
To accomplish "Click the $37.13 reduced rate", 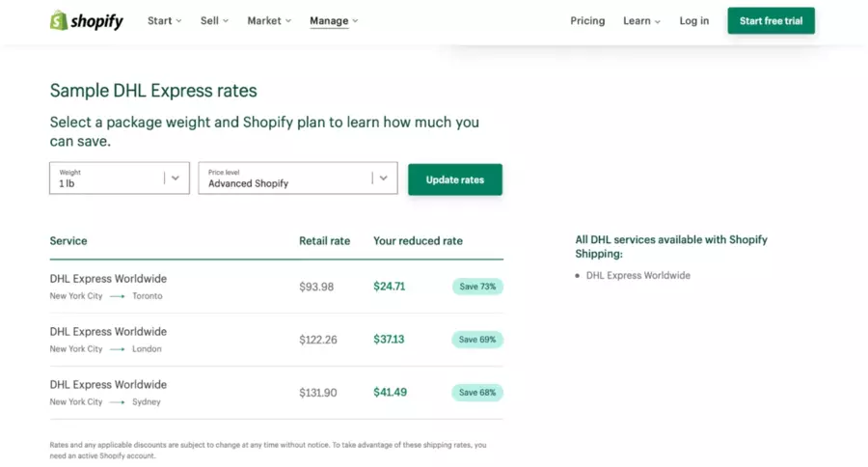I will 389,339.
